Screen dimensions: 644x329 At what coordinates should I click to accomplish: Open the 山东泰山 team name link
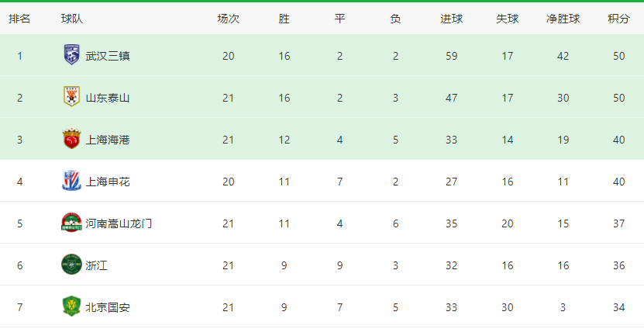(x=108, y=98)
